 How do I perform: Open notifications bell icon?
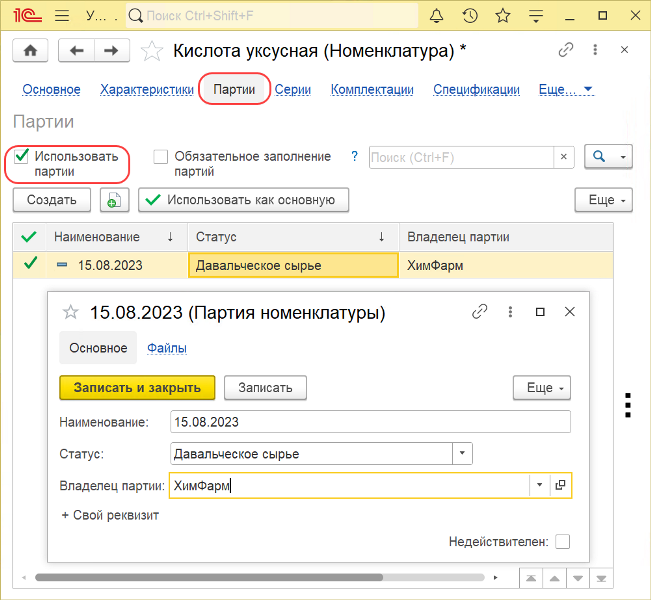[x=436, y=16]
